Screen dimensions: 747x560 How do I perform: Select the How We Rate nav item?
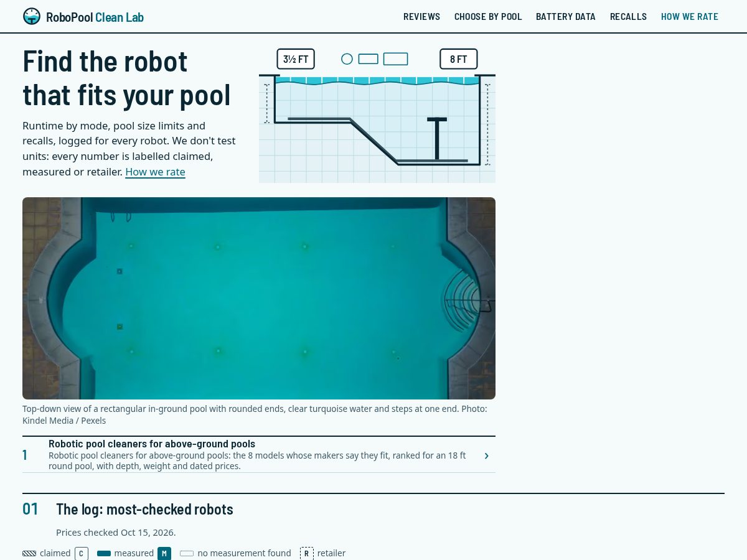click(690, 17)
